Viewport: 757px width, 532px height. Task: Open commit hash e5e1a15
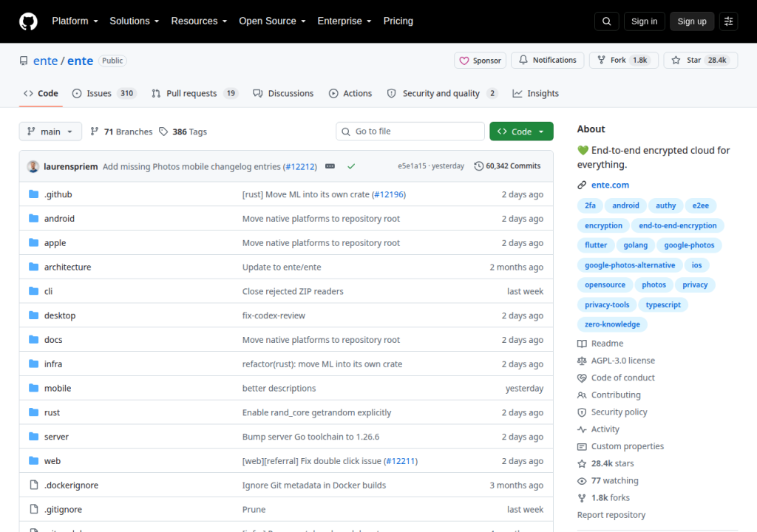412,166
